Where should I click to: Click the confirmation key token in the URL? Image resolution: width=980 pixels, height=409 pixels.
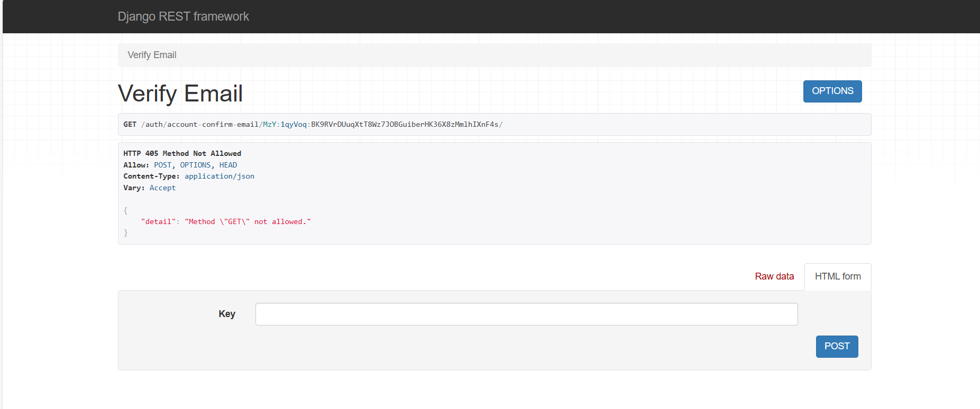pos(381,125)
